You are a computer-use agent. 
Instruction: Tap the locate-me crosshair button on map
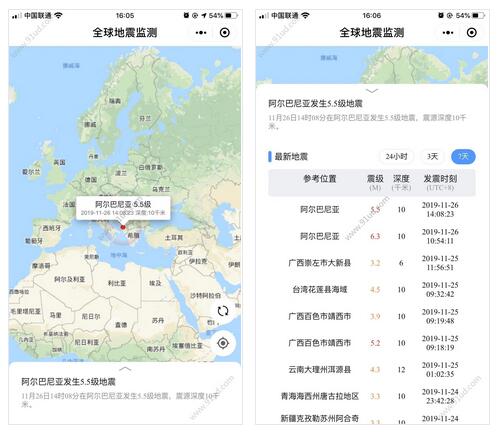(x=223, y=343)
